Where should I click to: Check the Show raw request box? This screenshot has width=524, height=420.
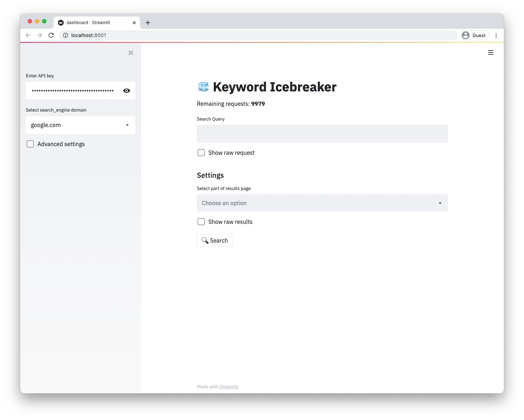pyautogui.click(x=201, y=153)
